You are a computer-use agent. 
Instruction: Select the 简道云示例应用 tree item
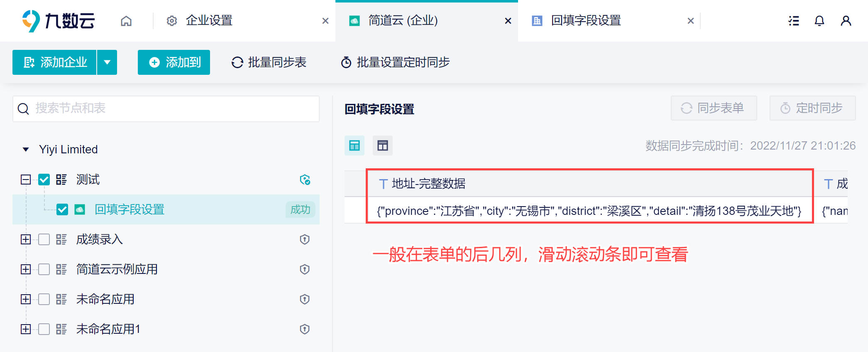click(x=166, y=269)
